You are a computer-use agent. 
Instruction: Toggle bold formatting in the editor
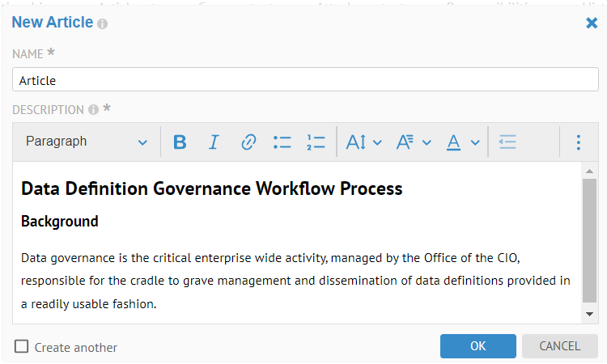180,142
